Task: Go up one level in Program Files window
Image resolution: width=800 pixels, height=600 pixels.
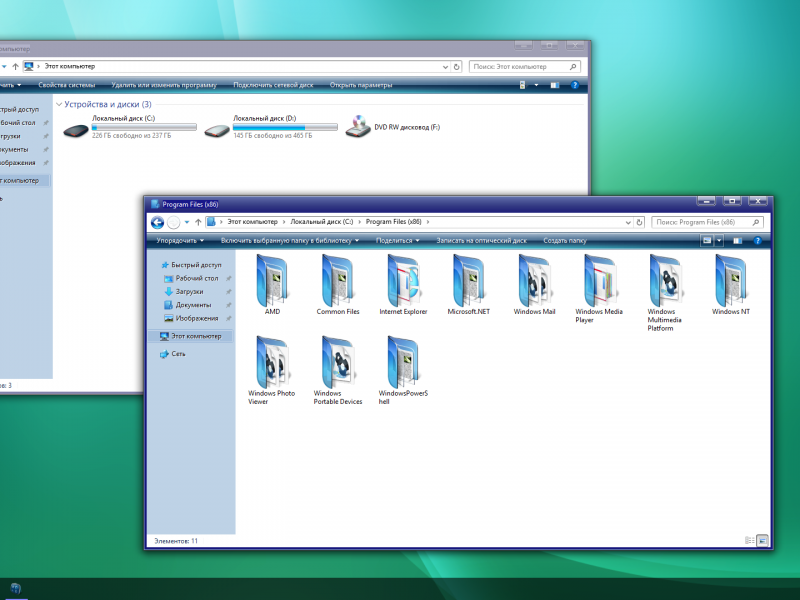Action: (x=198, y=222)
